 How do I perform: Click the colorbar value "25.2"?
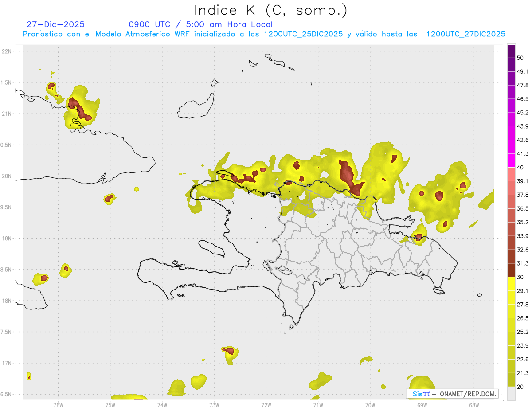click(x=523, y=332)
